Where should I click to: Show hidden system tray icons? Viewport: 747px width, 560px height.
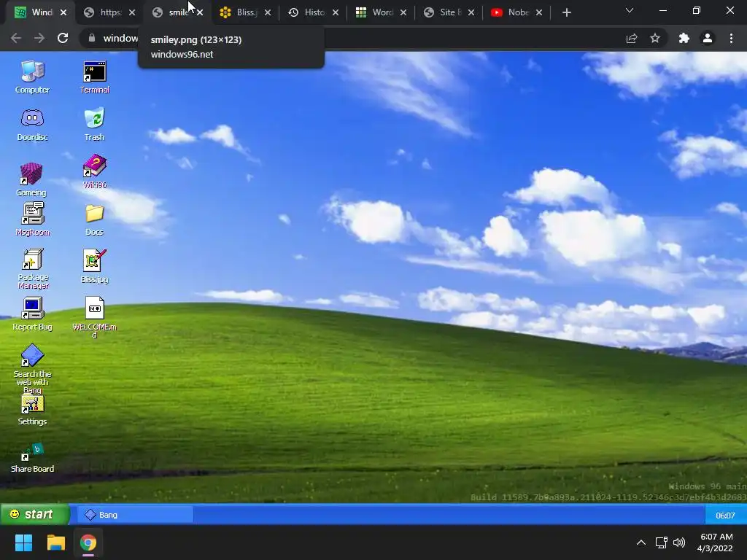point(641,542)
